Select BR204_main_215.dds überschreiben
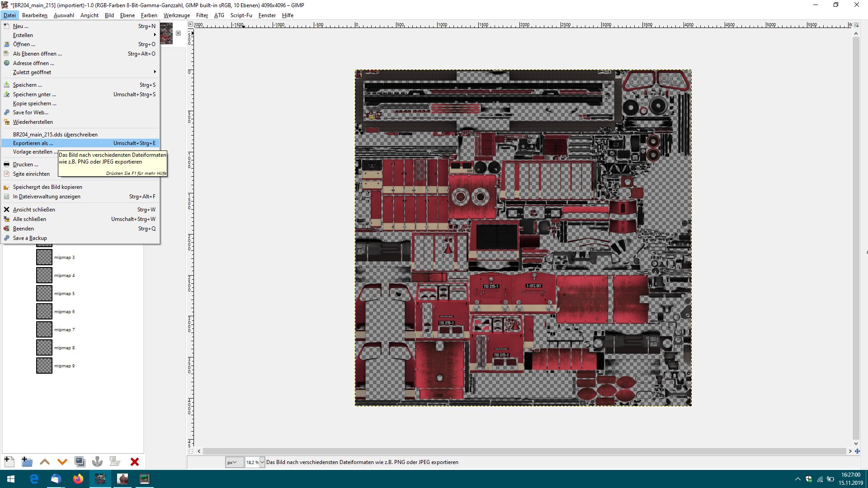This screenshot has width=868, height=488. click(x=55, y=134)
